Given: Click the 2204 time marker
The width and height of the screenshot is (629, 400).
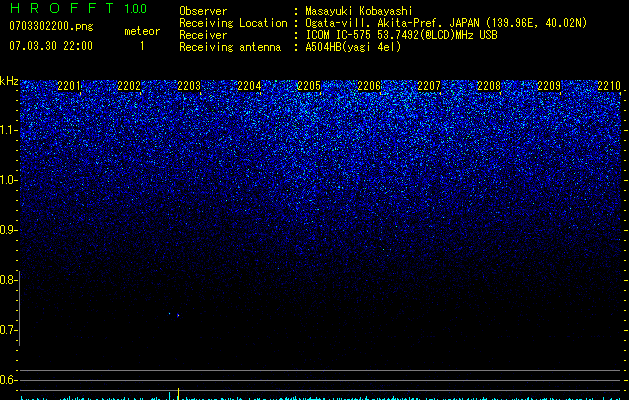Looking at the screenshot, I should [x=249, y=86].
